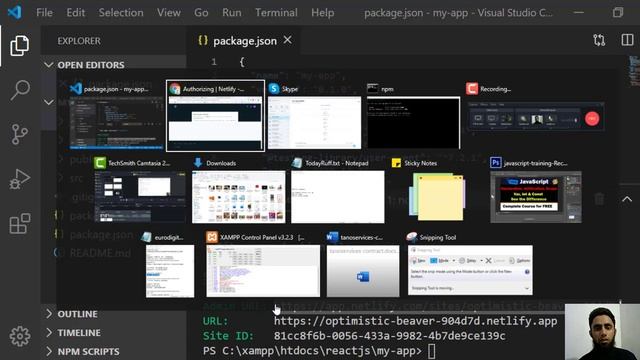
Task: Click the Word icon beside tanoservices title
Action: (x=333, y=237)
